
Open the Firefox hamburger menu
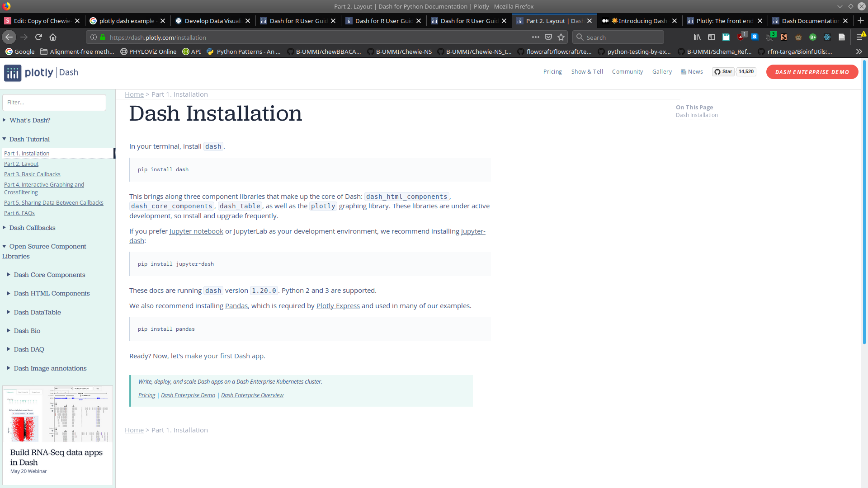click(x=860, y=37)
